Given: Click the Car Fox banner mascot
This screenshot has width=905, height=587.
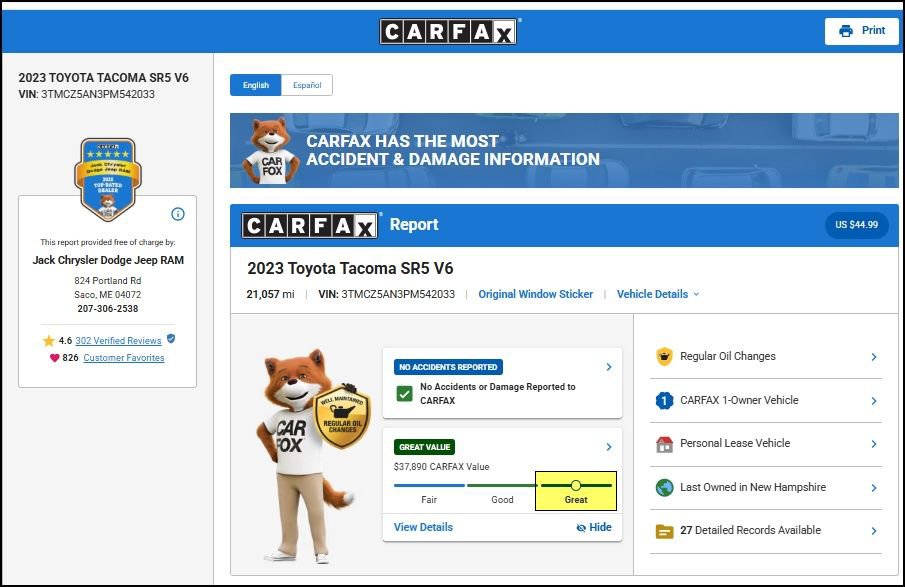Looking at the screenshot, I should [x=271, y=151].
